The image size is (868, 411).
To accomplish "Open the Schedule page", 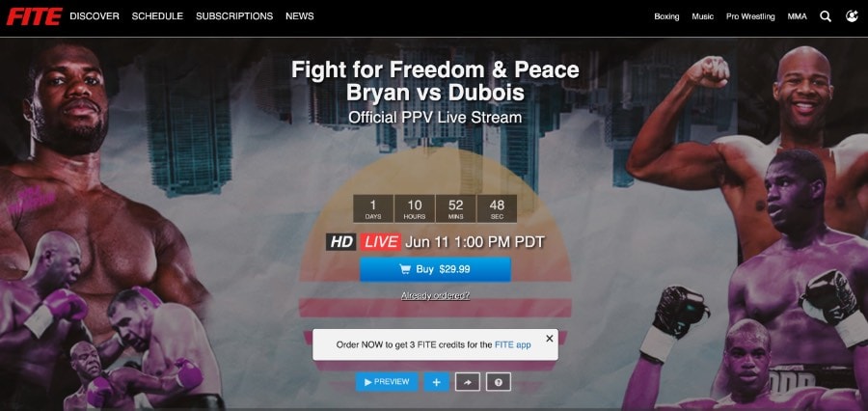I will [157, 16].
